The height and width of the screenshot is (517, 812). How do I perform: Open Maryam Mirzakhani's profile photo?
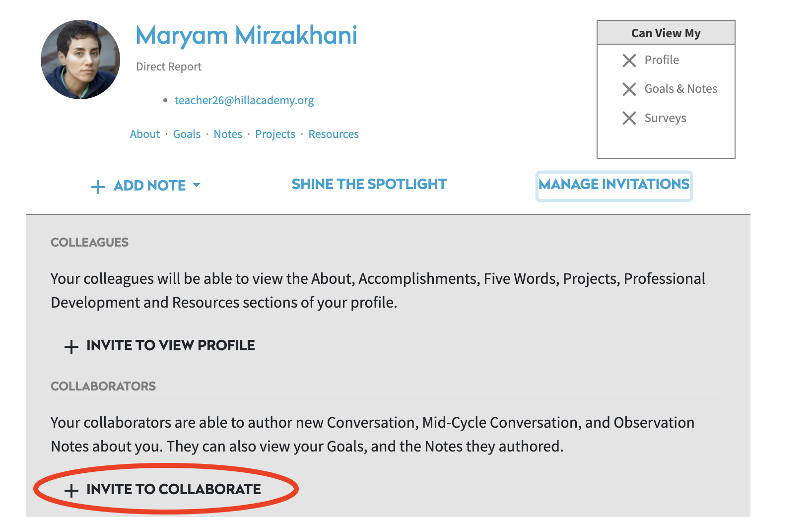tap(80, 60)
